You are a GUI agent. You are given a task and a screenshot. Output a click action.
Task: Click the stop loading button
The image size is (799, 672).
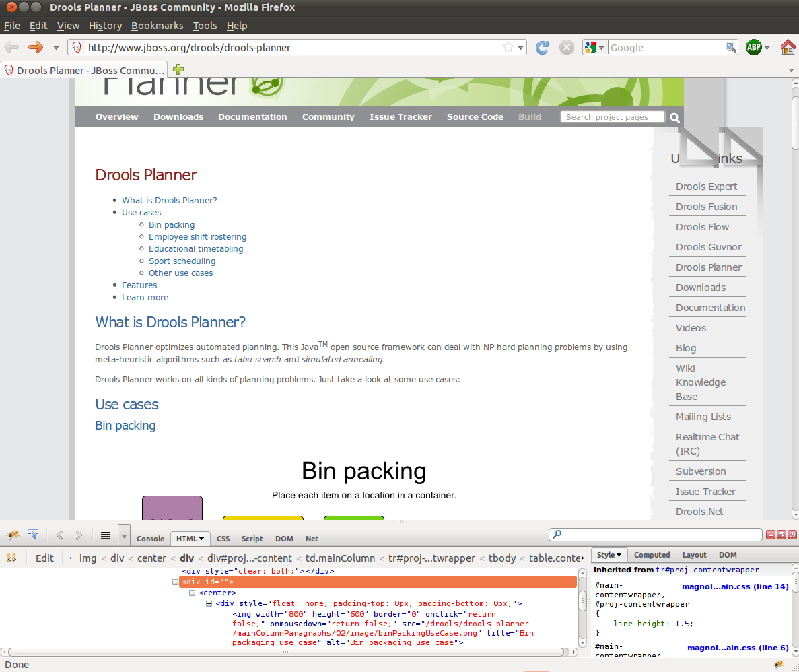(567, 47)
